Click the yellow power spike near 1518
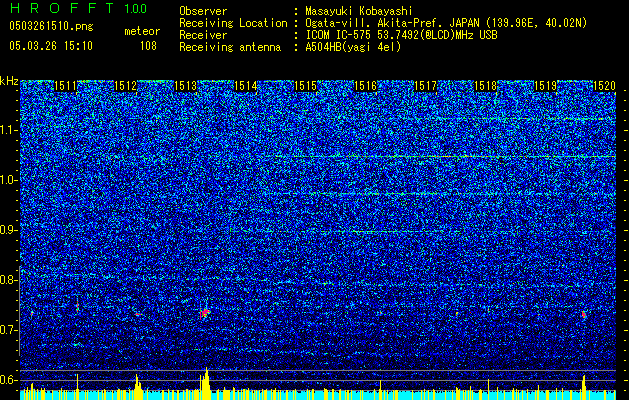 (488, 389)
